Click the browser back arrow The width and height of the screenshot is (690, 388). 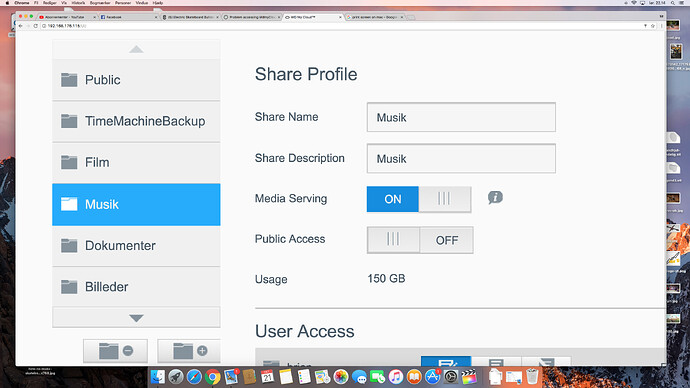(20, 26)
